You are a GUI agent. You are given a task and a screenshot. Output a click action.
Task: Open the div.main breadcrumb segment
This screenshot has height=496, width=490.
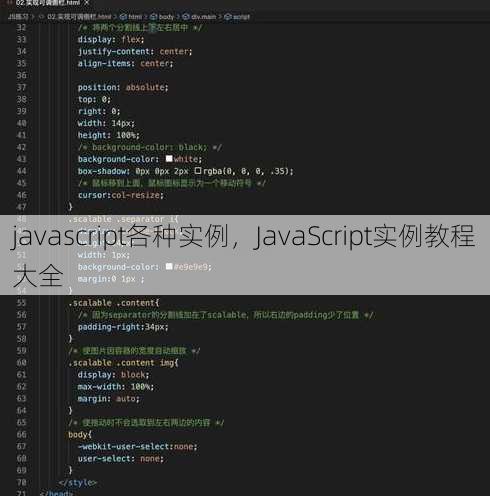point(199,17)
